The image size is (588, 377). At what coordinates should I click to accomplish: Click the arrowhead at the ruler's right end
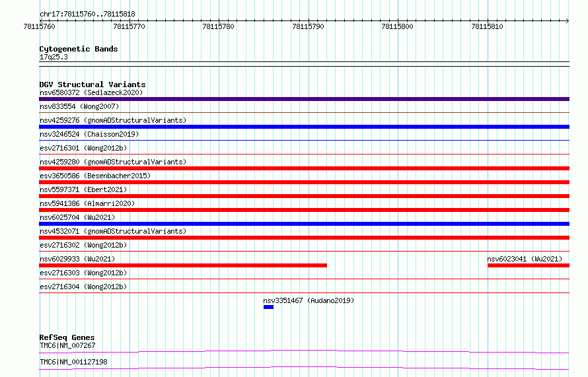[x=568, y=20]
